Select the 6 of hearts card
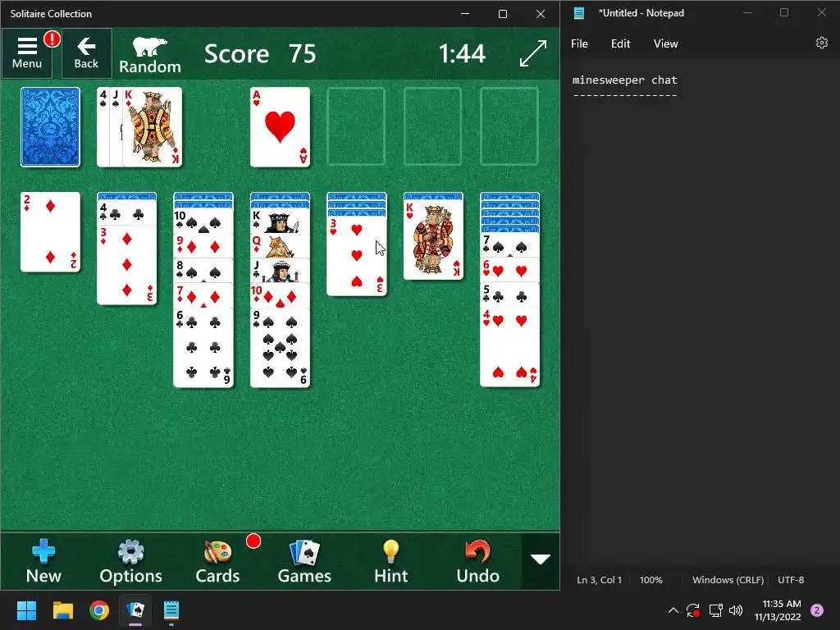Image resolution: width=840 pixels, height=630 pixels. pyautogui.click(x=510, y=271)
